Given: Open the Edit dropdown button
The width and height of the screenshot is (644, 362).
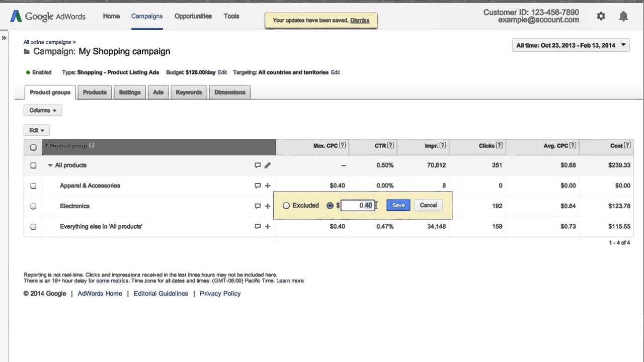Looking at the screenshot, I should pos(37,130).
